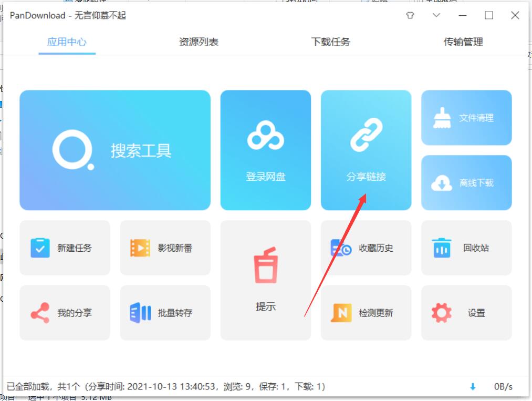Click the broom icon for 文件清理
This screenshot has height=401, width=532.
[x=442, y=118]
